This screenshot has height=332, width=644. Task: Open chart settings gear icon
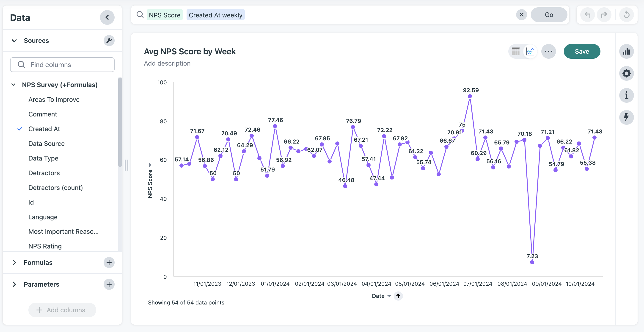pyautogui.click(x=626, y=73)
